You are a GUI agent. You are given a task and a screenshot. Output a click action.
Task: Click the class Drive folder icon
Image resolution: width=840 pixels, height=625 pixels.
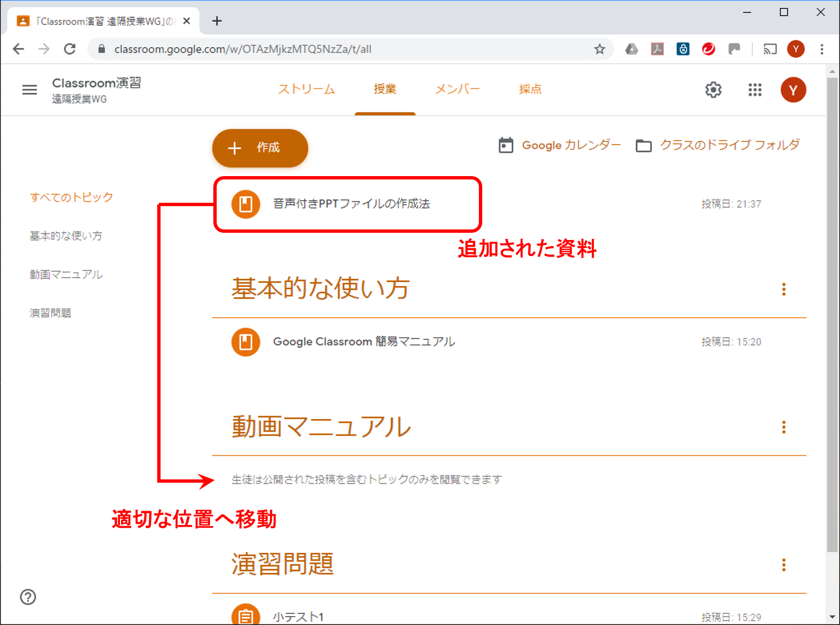tap(643, 146)
